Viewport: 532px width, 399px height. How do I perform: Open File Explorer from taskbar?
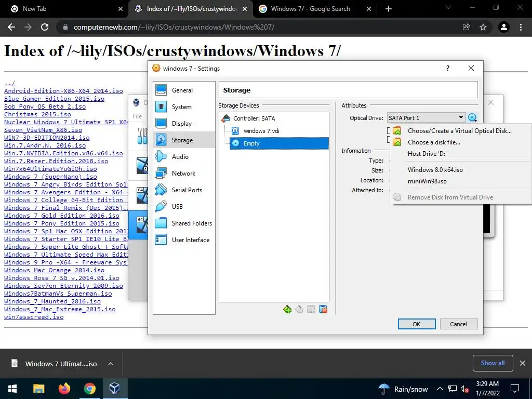(38, 389)
